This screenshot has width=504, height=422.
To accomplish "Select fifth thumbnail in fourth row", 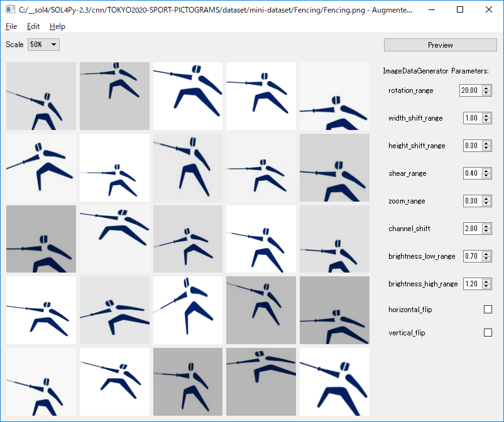I will [x=334, y=310].
